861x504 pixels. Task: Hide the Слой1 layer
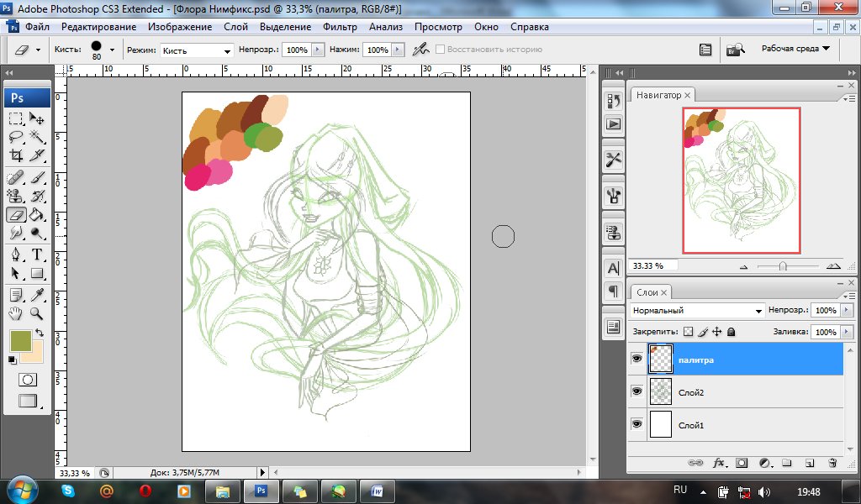coord(637,424)
